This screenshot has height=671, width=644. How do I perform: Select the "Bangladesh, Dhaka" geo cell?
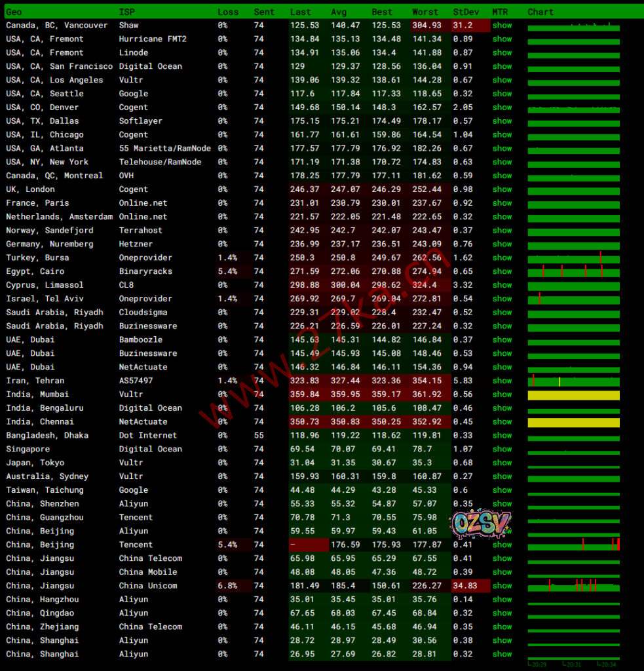click(x=47, y=436)
